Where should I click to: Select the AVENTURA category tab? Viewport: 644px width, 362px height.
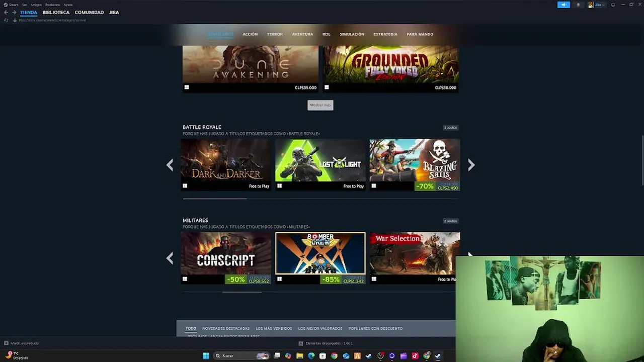302,34
